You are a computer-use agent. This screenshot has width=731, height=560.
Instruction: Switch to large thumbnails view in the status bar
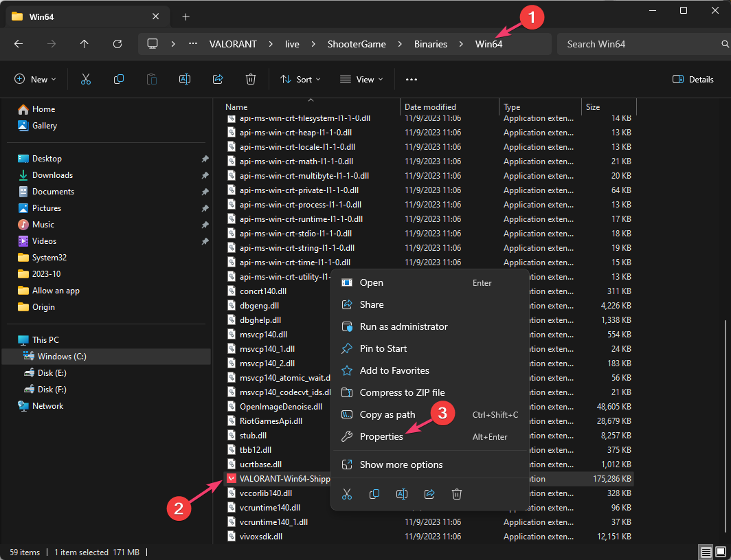coord(720,552)
